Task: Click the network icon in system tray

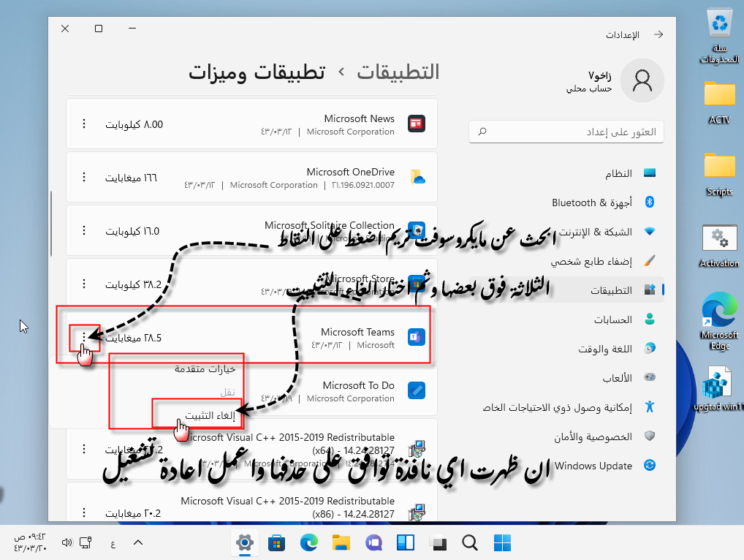Action: 86,542
